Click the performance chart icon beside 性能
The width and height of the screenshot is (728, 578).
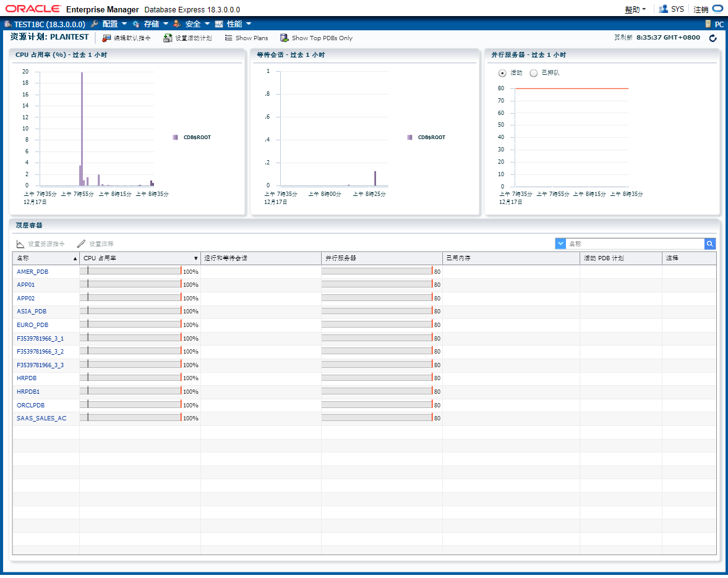tap(219, 24)
